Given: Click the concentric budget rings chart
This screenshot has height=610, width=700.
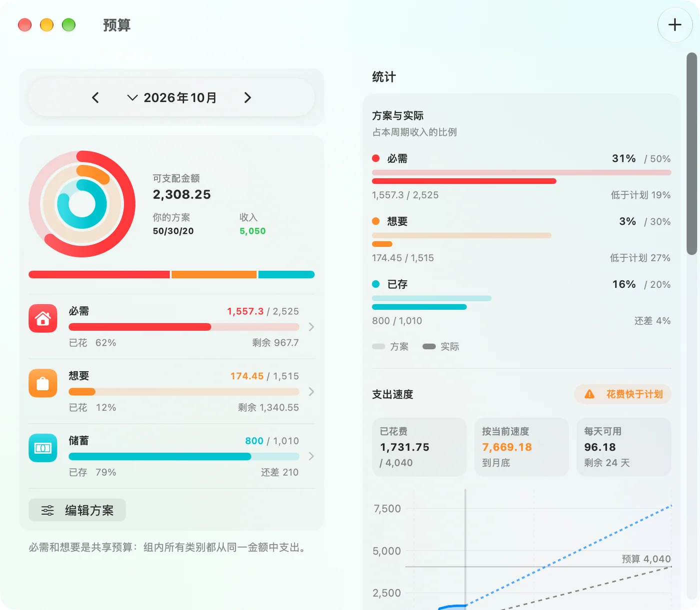Looking at the screenshot, I should coord(82,204).
